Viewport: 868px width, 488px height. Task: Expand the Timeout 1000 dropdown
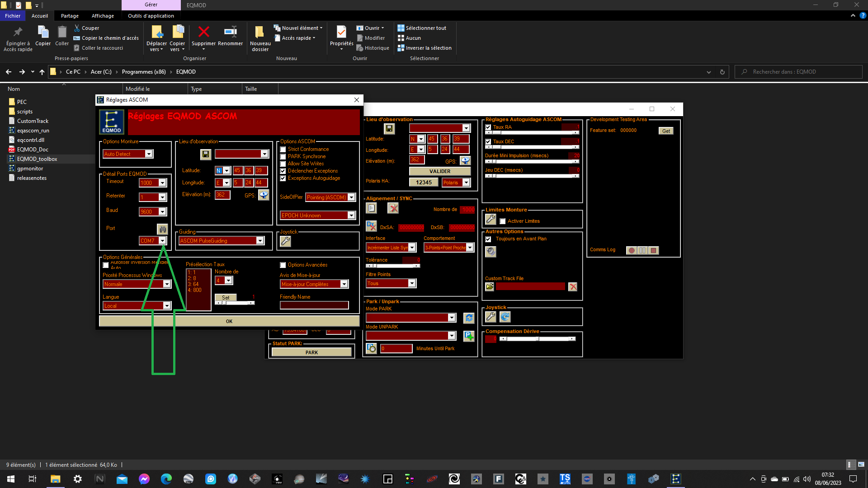[x=162, y=183]
